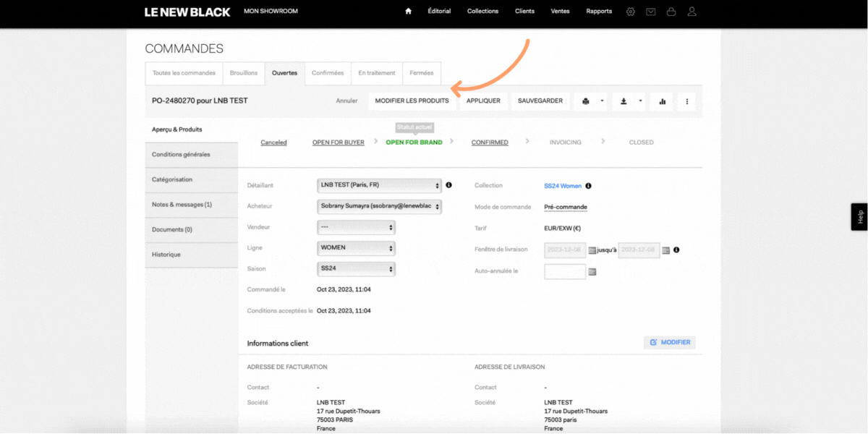
Task: Click the download order icon
Action: (x=624, y=101)
